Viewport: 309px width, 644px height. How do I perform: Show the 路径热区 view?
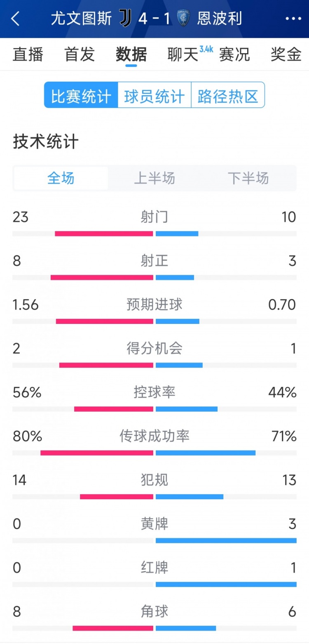coord(228,95)
